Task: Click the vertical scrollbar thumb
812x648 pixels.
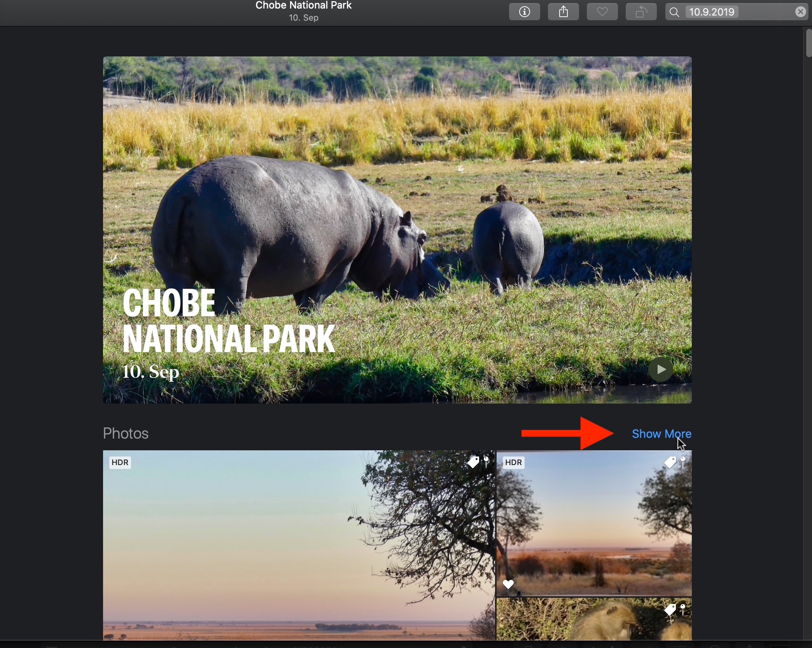Action: tap(809, 43)
